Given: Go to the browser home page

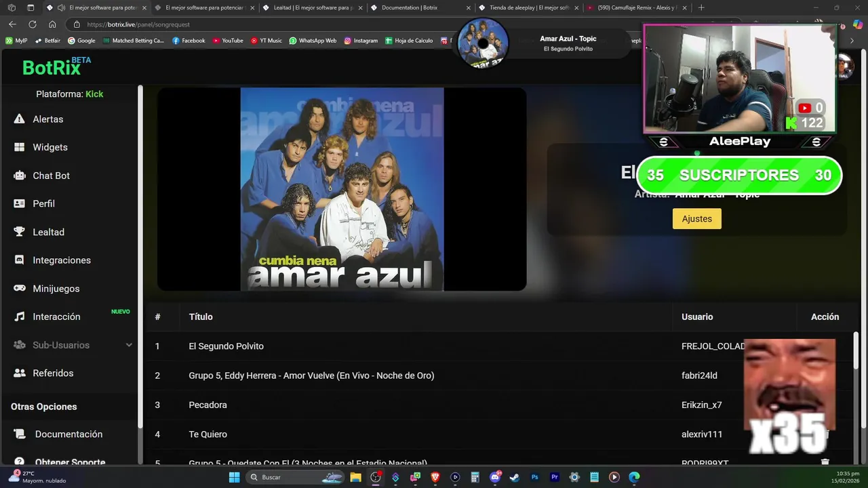Looking at the screenshot, I should (x=52, y=24).
